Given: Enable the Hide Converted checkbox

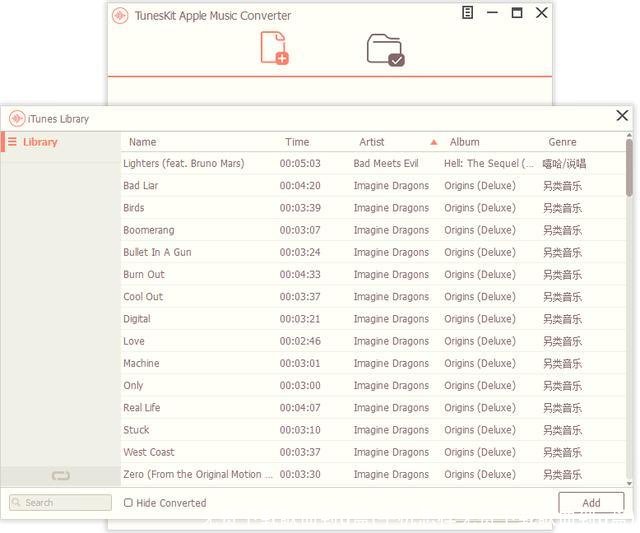Looking at the screenshot, I should pyautogui.click(x=128, y=503).
